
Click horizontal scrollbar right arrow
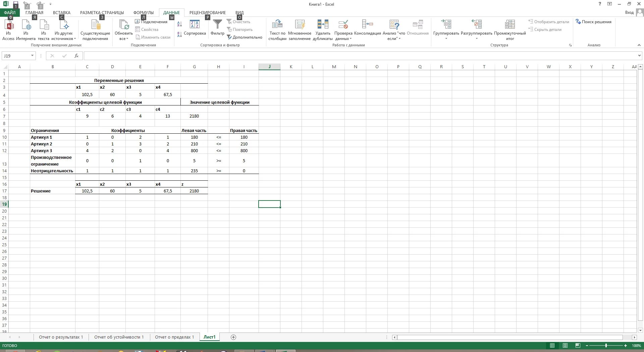click(634, 337)
